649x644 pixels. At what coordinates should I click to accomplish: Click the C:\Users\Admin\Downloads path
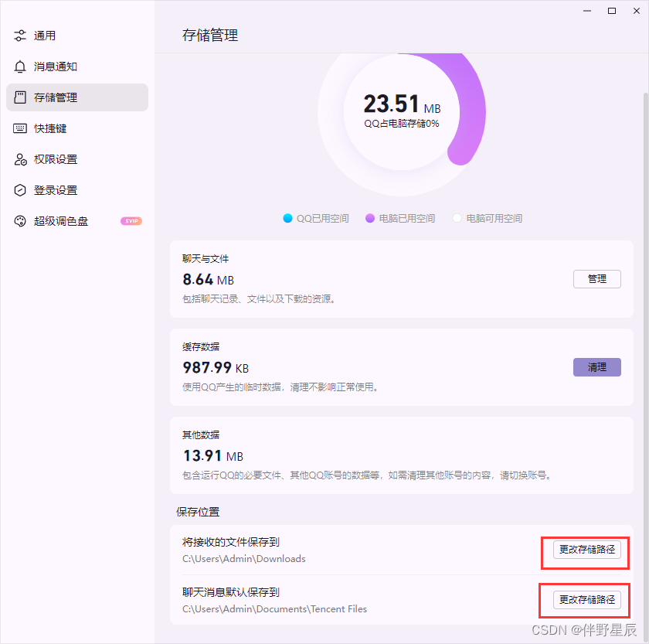[244, 559]
